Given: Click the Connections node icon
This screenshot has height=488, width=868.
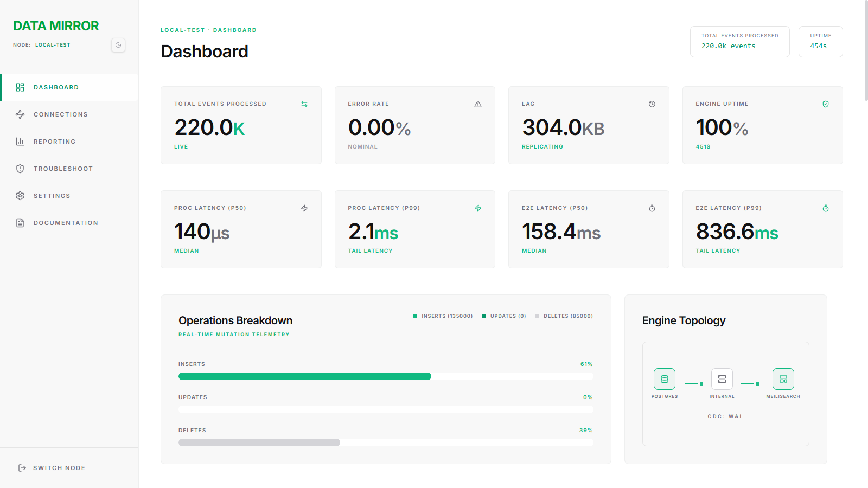Looking at the screenshot, I should (x=20, y=114).
